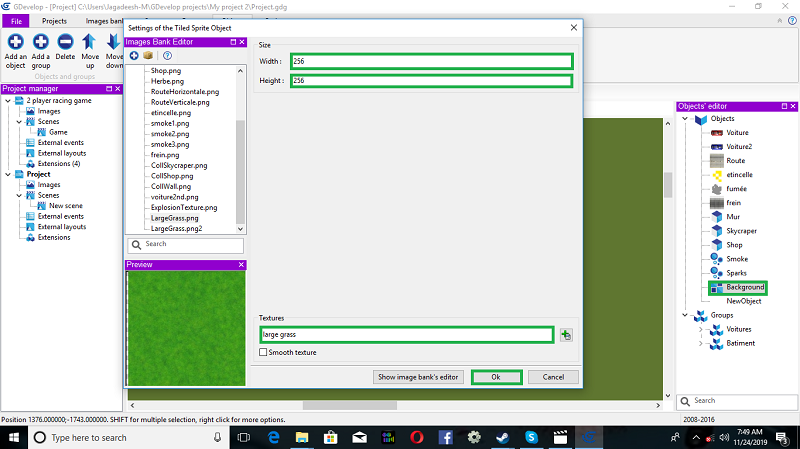Select the frein object icon
Image resolution: width=800 pixels, height=449 pixels.
[x=717, y=203]
